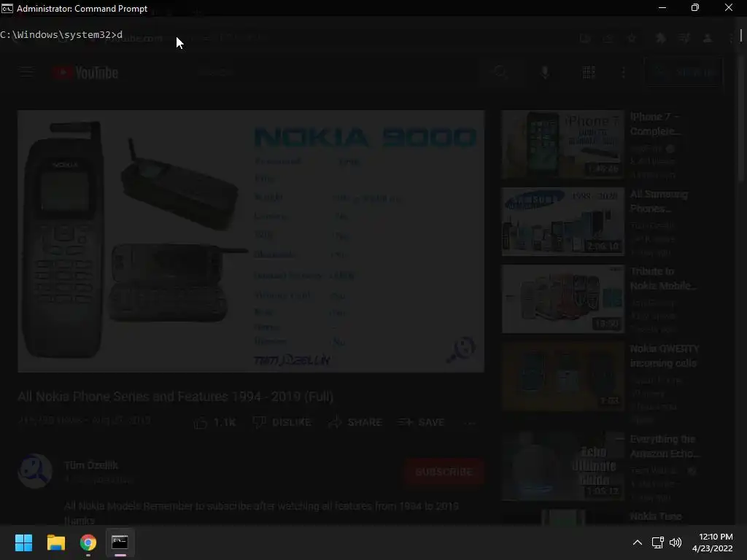This screenshot has height=560, width=747.
Task: Minimize the Command Prompt window
Action: [662, 8]
